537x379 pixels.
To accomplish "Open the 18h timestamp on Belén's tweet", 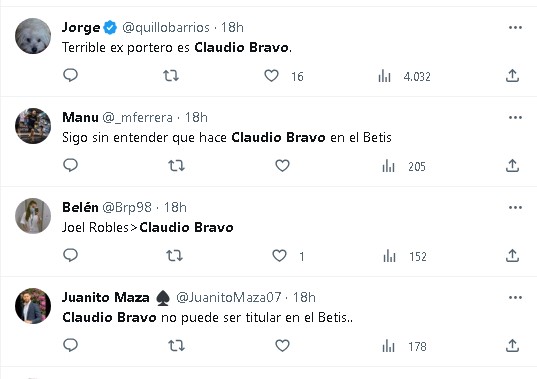I will pyautogui.click(x=175, y=207).
